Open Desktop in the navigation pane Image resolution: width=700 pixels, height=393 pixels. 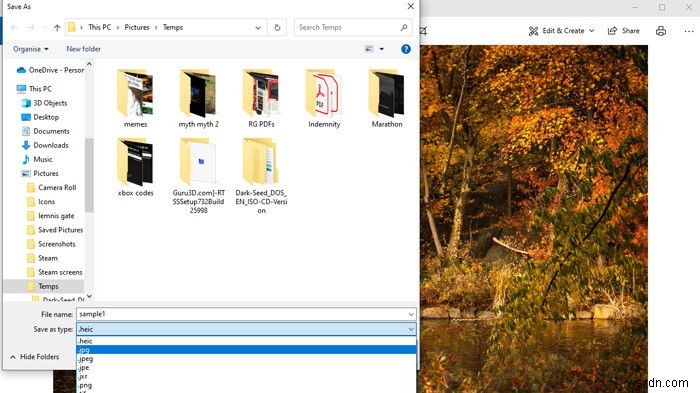click(40, 117)
